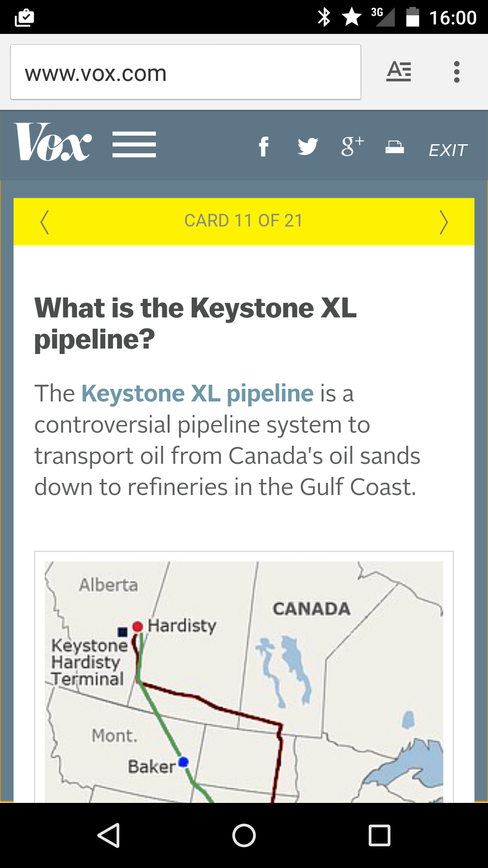
Task: Share via Google Plus icon
Action: 352,146
